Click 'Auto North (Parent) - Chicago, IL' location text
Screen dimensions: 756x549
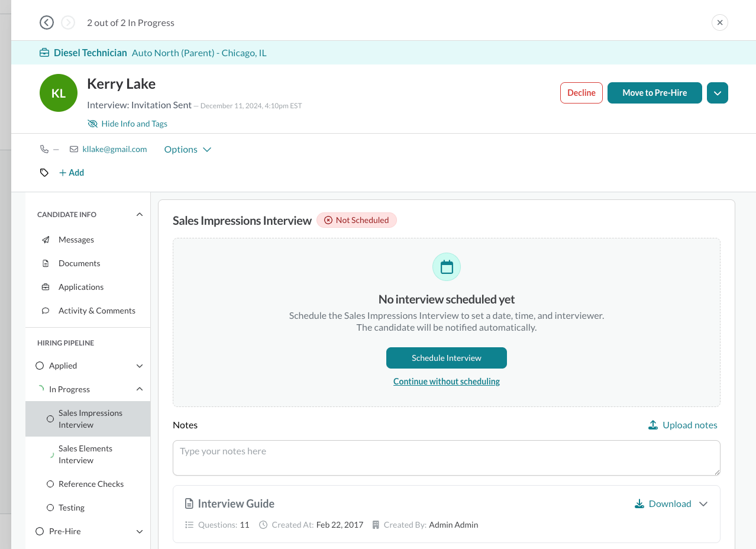click(199, 53)
